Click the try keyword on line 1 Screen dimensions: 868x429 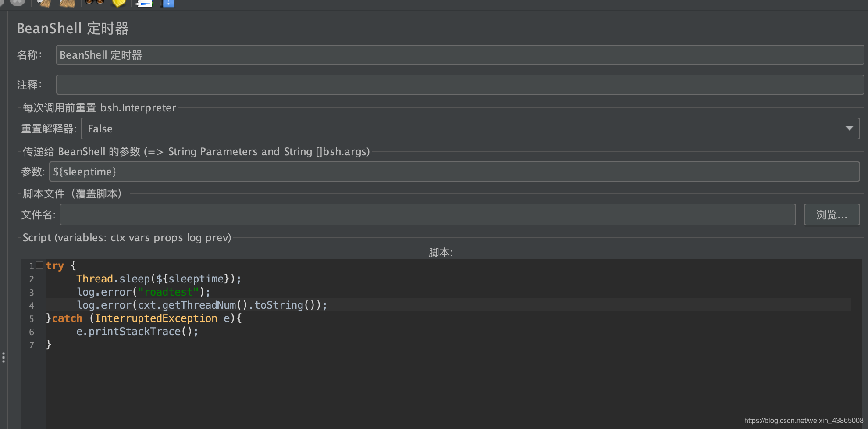(55, 266)
